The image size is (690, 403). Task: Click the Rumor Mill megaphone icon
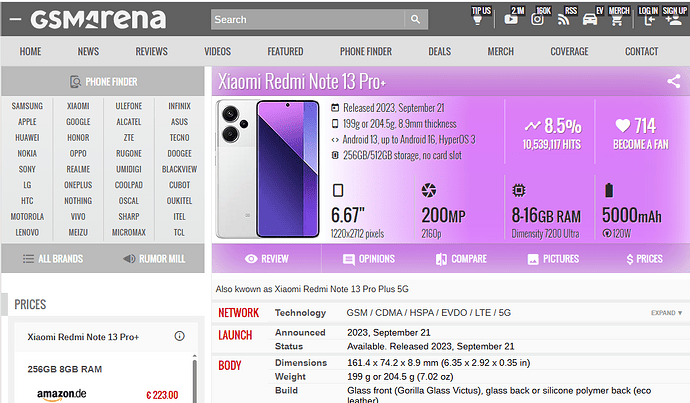(x=129, y=259)
